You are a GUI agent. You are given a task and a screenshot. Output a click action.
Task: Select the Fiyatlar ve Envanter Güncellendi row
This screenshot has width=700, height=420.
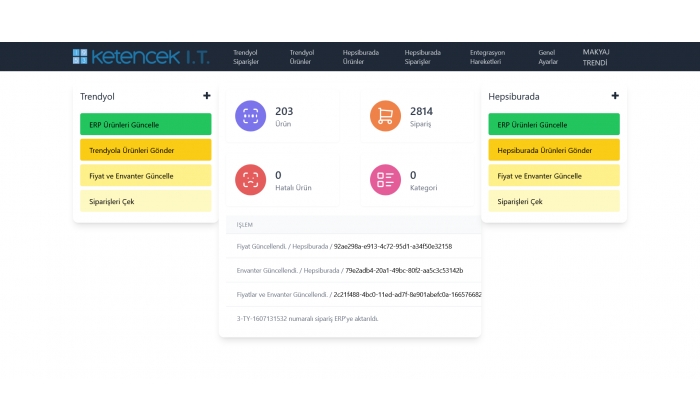tap(354, 295)
